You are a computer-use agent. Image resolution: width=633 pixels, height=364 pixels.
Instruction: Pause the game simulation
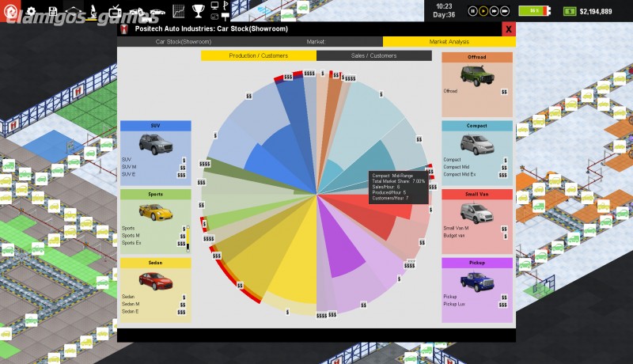tap(472, 11)
